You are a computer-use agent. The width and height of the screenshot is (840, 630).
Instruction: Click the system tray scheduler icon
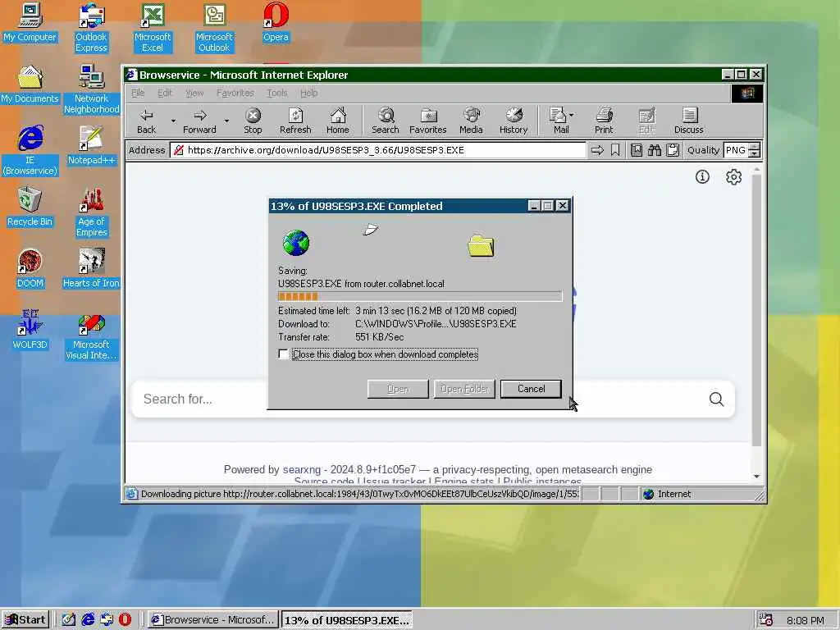point(766,620)
